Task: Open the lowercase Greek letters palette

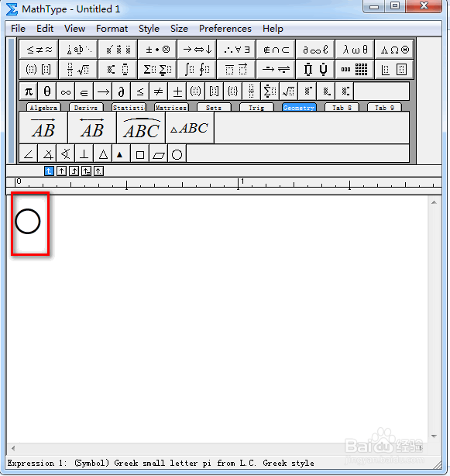Action: [x=355, y=49]
